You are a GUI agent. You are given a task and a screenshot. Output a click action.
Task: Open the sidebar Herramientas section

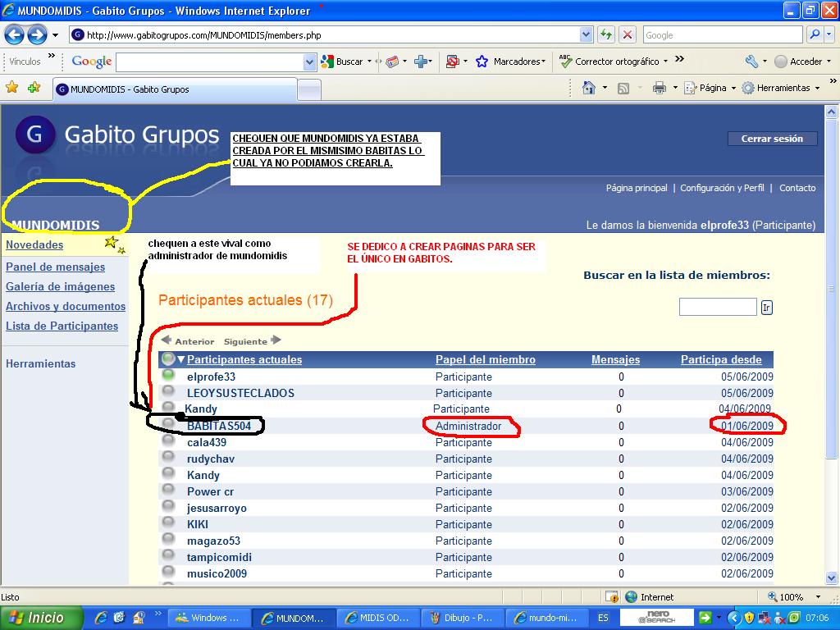tap(41, 363)
